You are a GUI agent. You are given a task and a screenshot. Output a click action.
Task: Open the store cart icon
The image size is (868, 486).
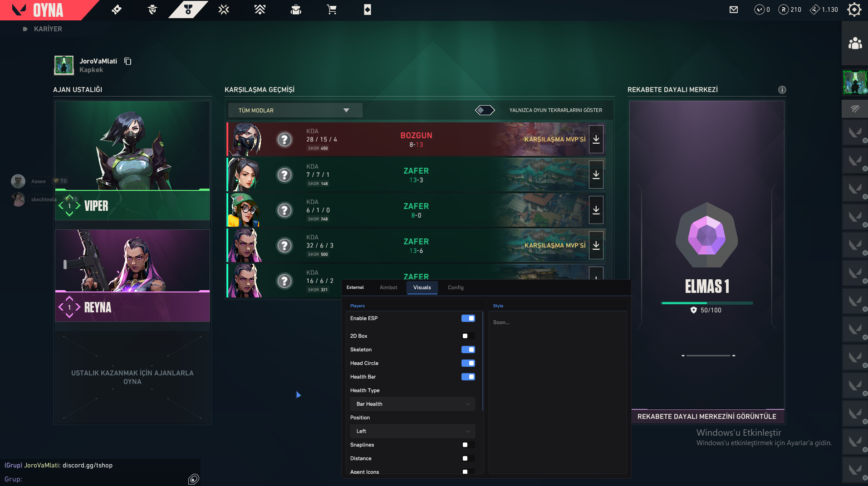tap(332, 10)
